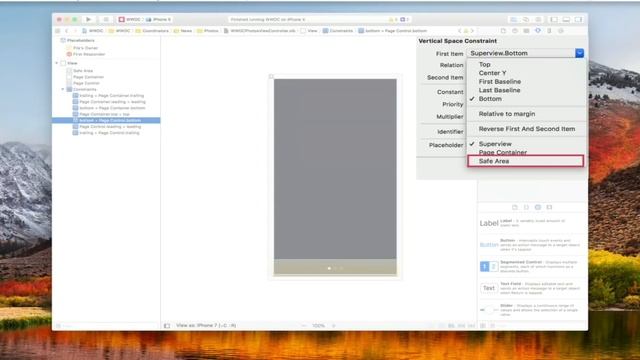The height and width of the screenshot is (360, 640).
Task: Pick Safe Area as the first item
Action: pyautogui.click(x=526, y=161)
